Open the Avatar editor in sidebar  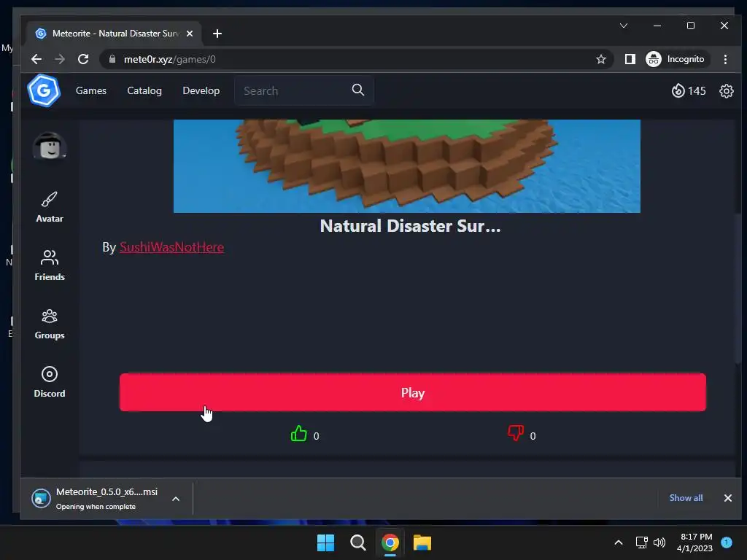tap(50, 207)
